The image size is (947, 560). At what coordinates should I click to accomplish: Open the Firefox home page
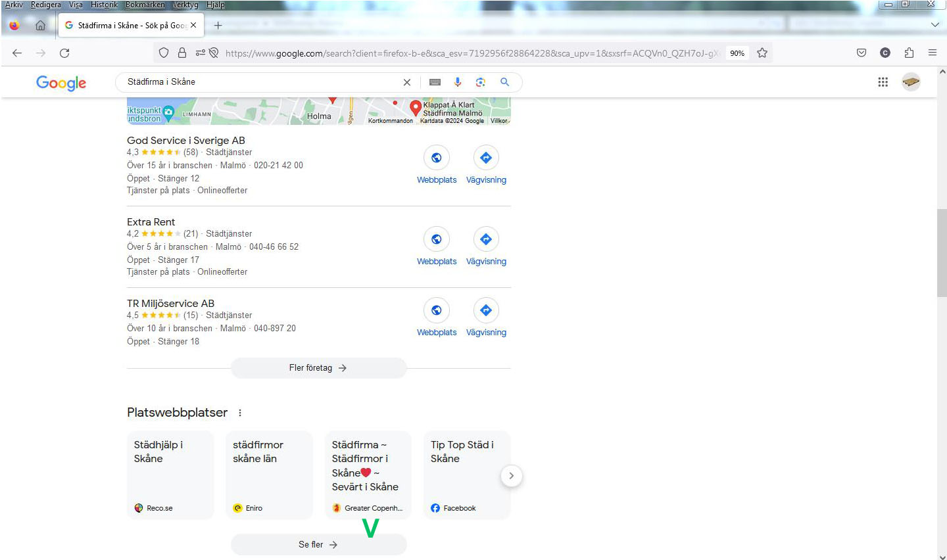coord(40,26)
